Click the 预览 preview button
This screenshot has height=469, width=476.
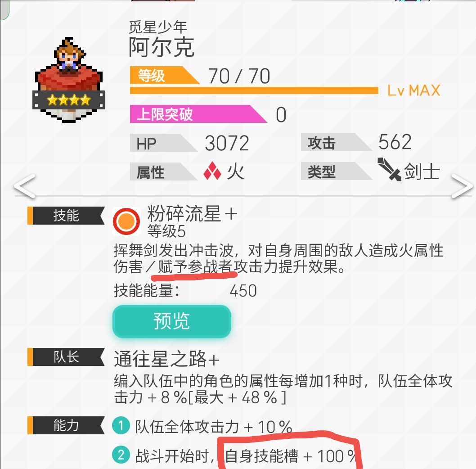coord(172,321)
